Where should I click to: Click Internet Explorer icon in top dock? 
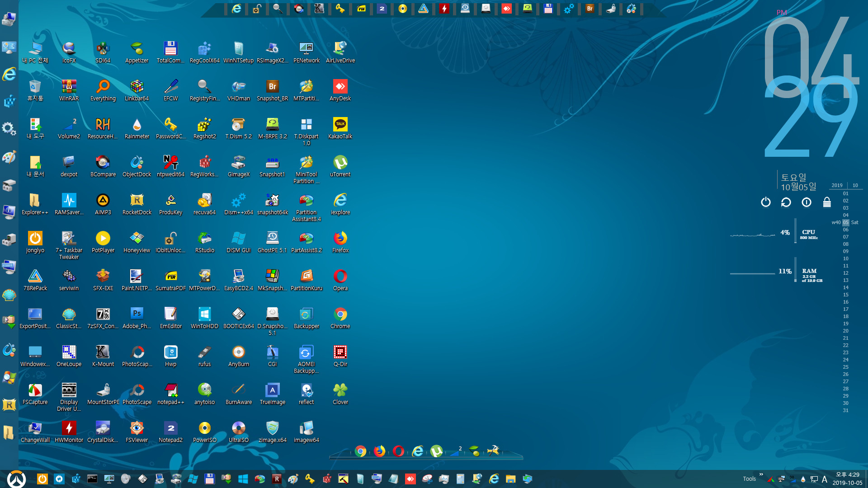(236, 9)
